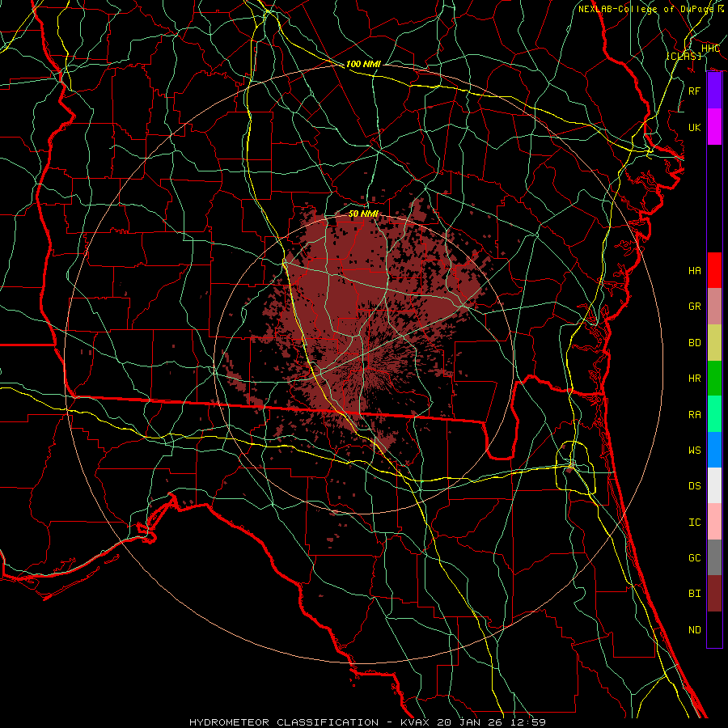Viewport: 728px width, 728px height.
Task: Click the DS white legend swatch
Action: [714, 485]
